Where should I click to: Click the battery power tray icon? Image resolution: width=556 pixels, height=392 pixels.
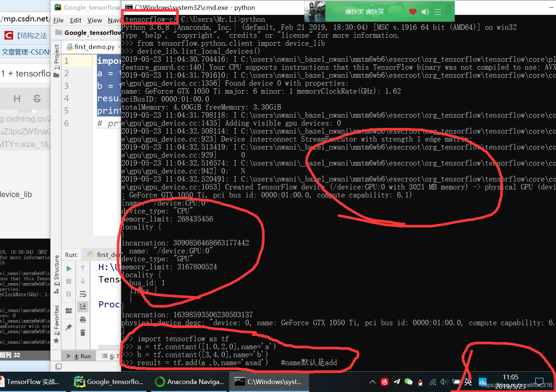[456, 382]
